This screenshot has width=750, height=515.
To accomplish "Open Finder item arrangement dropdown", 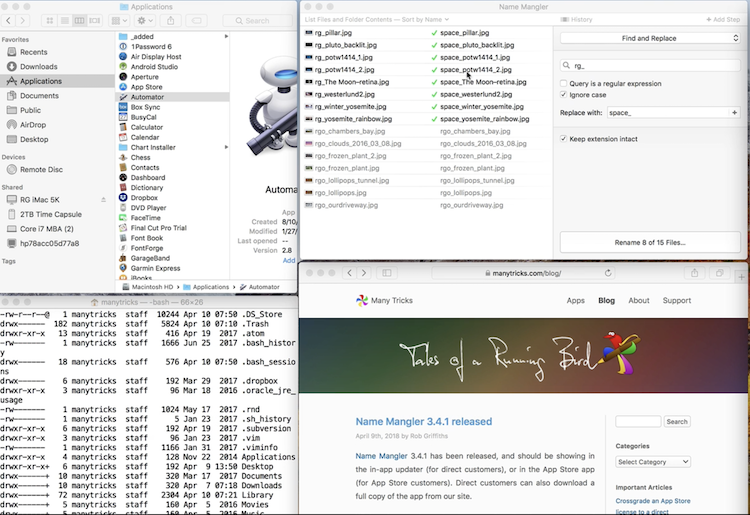I will click(x=119, y=21).
